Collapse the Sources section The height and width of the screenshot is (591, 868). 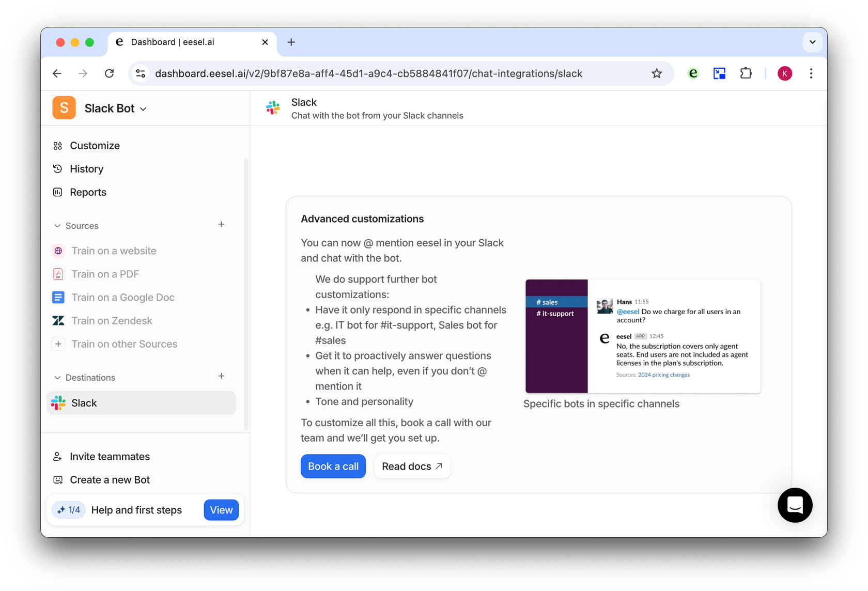tap(57, 226)
